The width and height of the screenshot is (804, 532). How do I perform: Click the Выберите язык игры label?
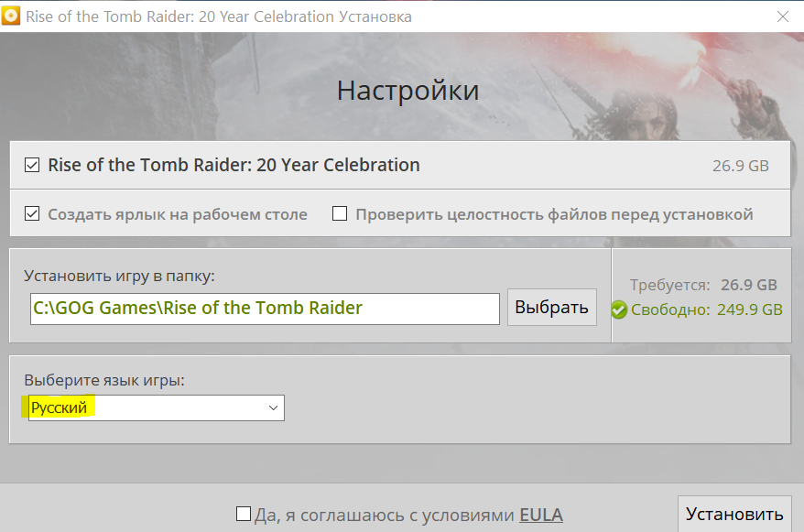pyautogui.click(x=104, y=380)
